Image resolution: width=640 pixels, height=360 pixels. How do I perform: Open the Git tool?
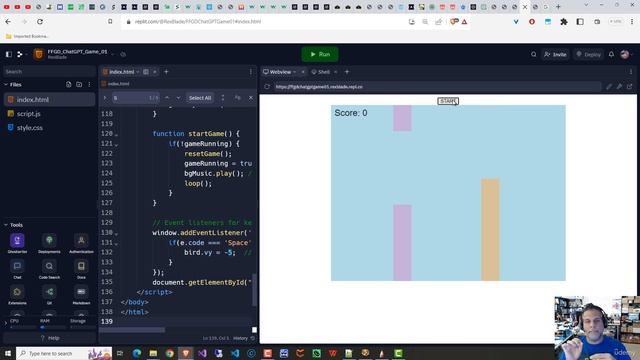click(49, 295)
